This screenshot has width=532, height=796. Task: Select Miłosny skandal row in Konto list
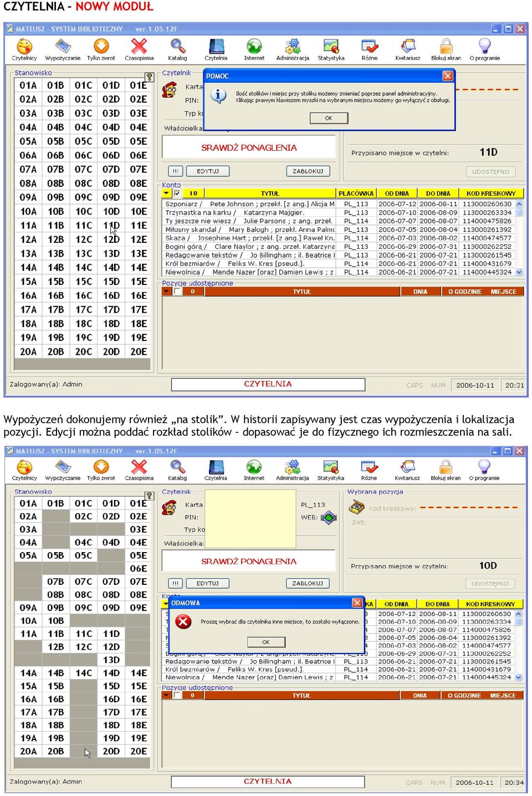click(339, 229)
